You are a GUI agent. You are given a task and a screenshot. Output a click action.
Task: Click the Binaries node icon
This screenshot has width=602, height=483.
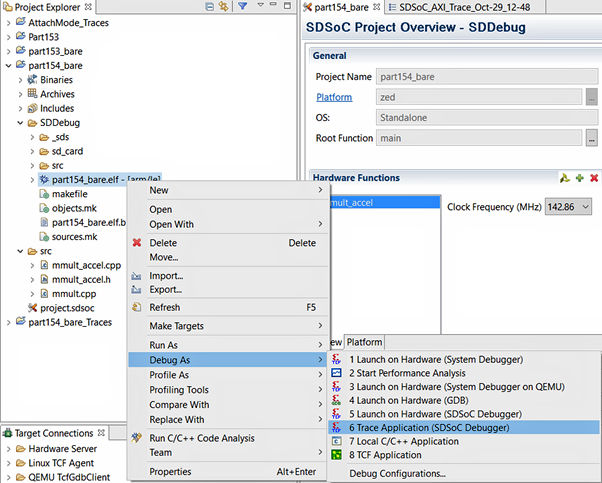32,80
